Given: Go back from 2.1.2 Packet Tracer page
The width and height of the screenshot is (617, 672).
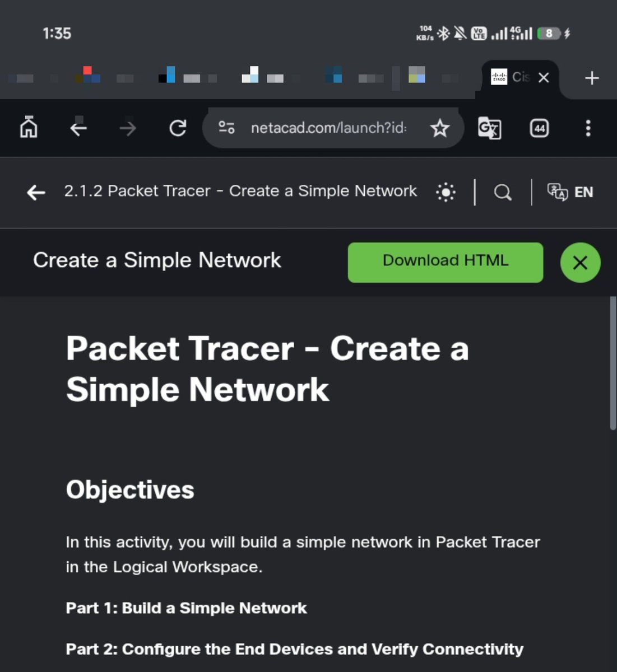Looking at the screenshot, I should tap(36, 193).
